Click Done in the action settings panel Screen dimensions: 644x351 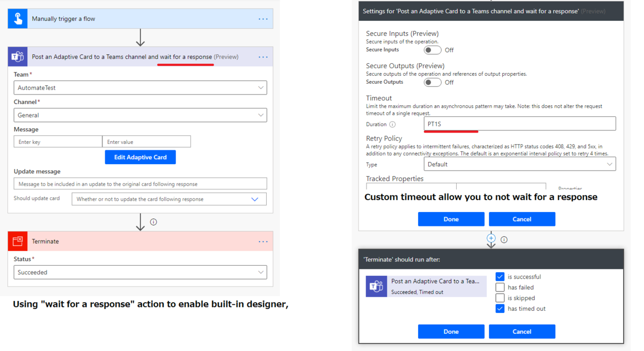(451, 219)
